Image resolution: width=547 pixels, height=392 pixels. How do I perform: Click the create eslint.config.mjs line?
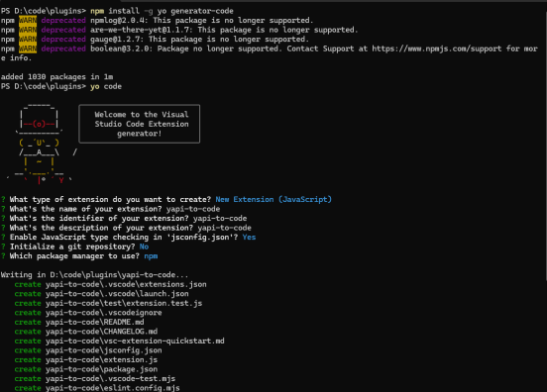pos(97,387)
